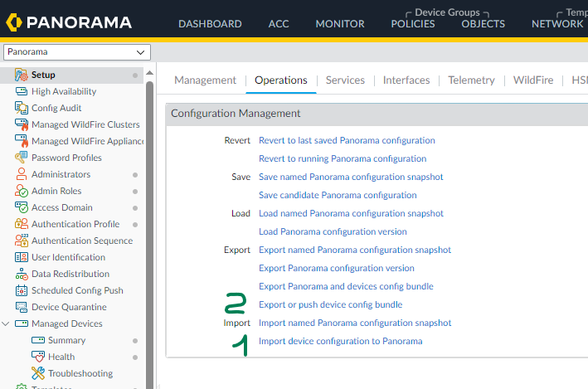Click Revert to last saved Panorama configuration
Image resolution: width=588 pixels, height=389 pixels.
[x=347, y=140]
